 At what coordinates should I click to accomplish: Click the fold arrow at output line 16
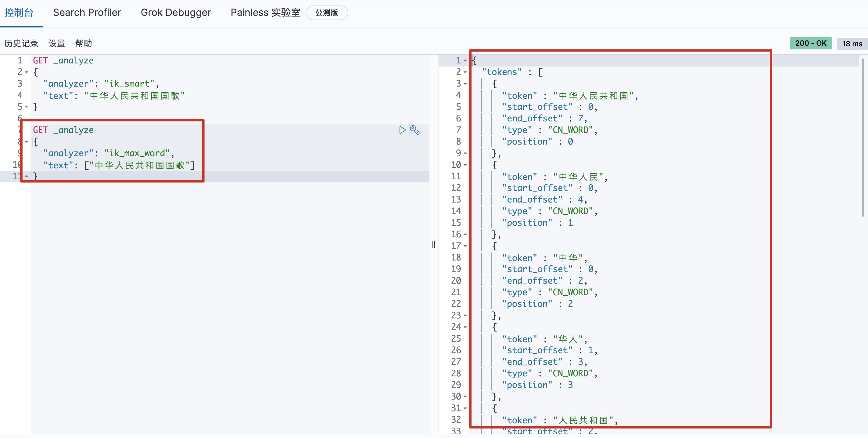point(465,234)
